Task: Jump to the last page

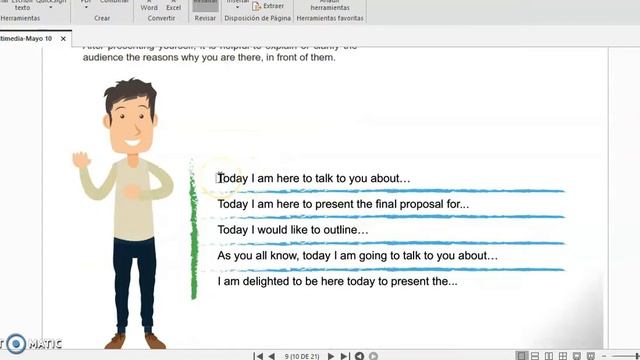Action: click(345, 356)
